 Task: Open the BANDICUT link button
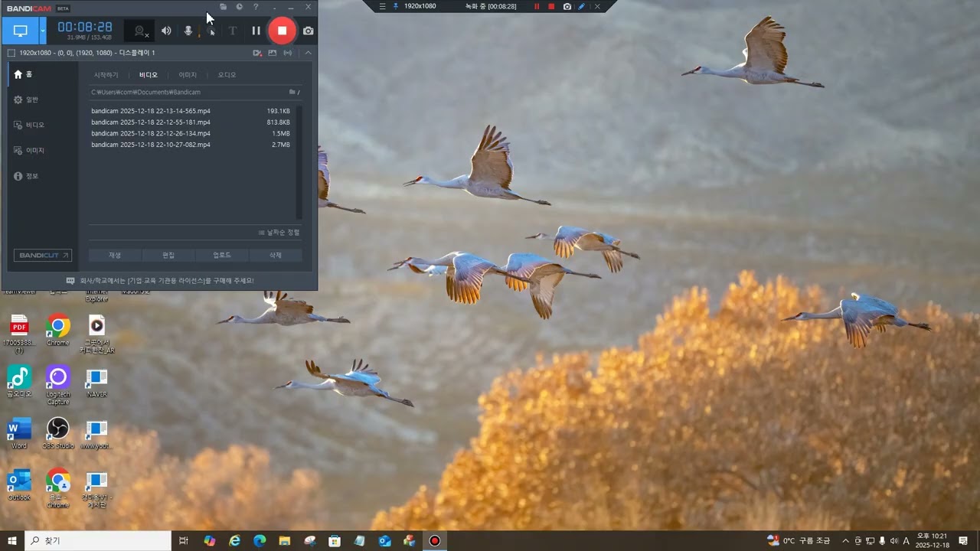[x=43, y=256]
